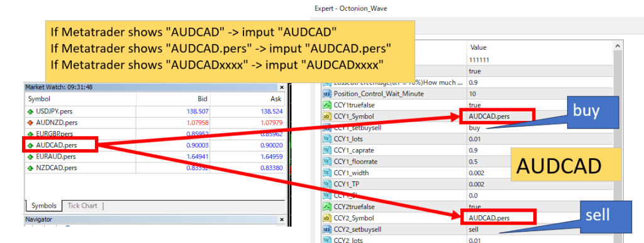Click the boolean icon for CCY1truefalse
The height and width of the screenshot is (243, 644).
327,105
